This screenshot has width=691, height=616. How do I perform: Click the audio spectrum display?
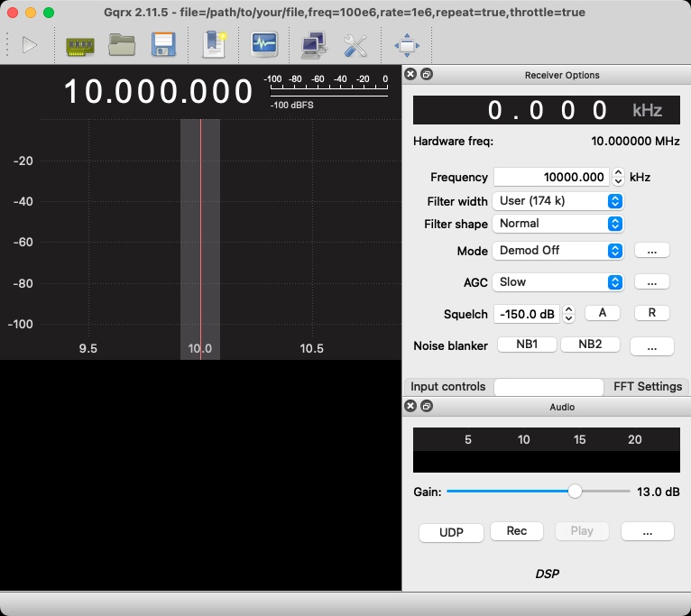point(547,450)
